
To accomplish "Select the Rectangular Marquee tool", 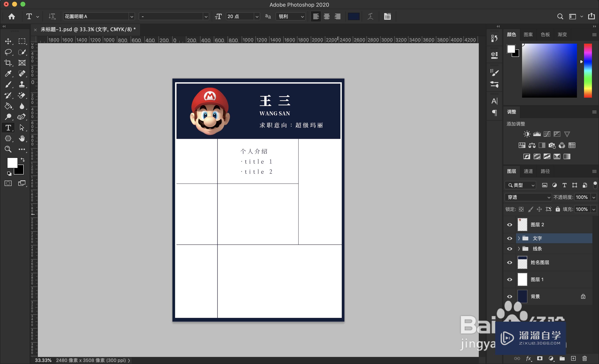I will pos(22,41).
